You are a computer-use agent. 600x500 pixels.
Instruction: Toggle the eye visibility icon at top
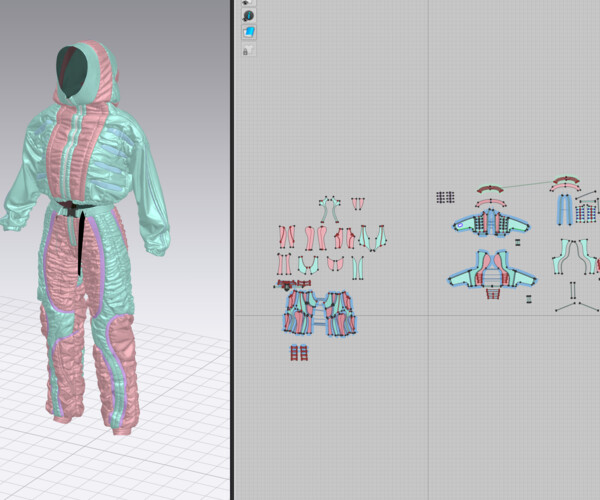[x=247, y=2]
